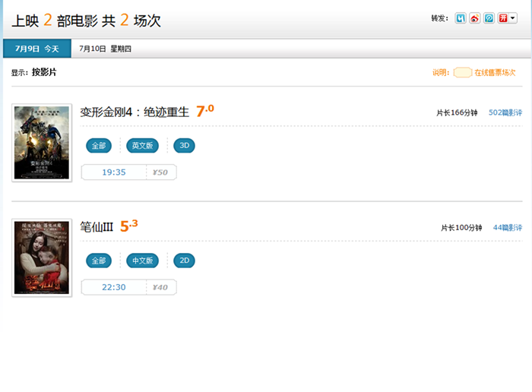532x392 pixels.
Task: Open the 变形金刚4:绝迹重生 title link
Action: [x=135, y=112]
